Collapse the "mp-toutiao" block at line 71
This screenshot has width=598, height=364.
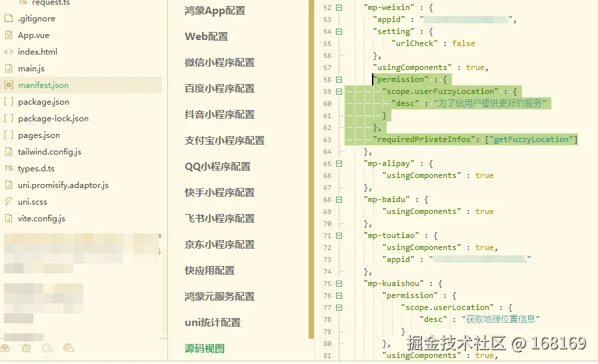pyautogui.click(x=339, y=236)
